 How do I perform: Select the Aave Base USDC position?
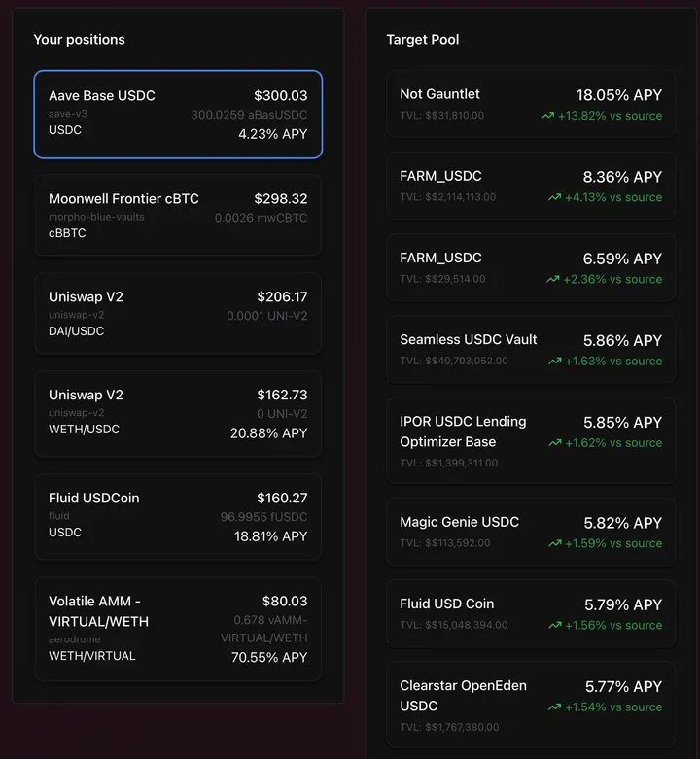tap(178, 114)
